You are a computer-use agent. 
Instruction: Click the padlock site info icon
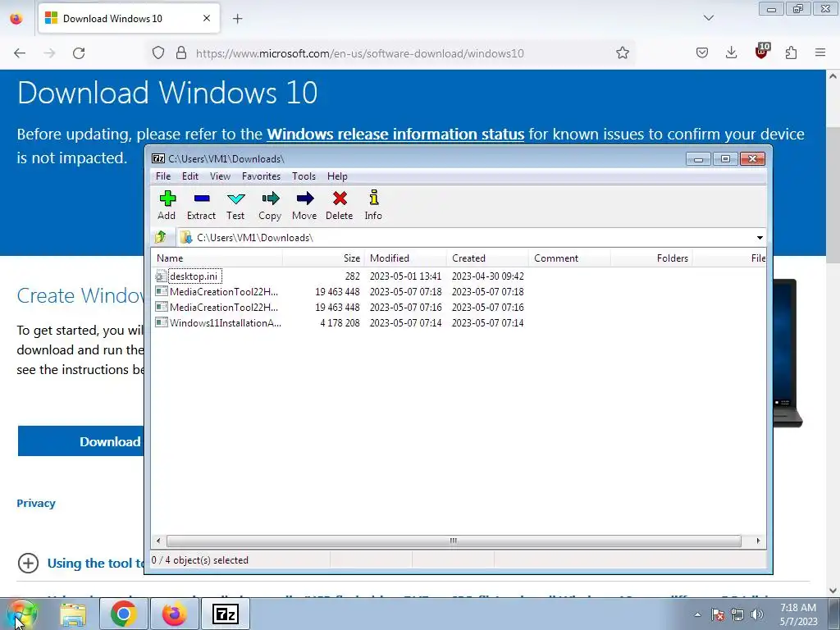(x=181, y=53)
